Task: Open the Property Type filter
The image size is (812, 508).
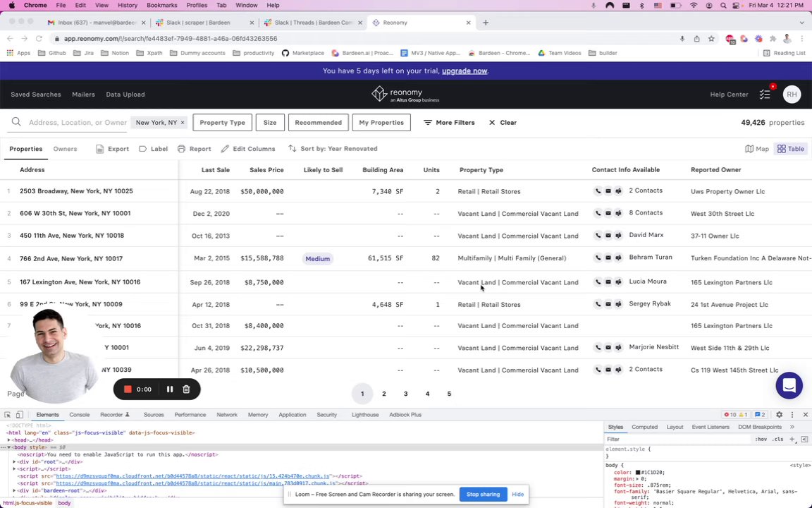Action: click(x=222, y=123)
